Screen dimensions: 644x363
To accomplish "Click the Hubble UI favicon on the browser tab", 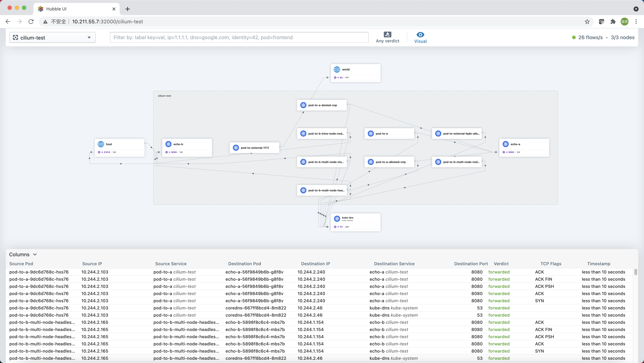I will 40,9.
